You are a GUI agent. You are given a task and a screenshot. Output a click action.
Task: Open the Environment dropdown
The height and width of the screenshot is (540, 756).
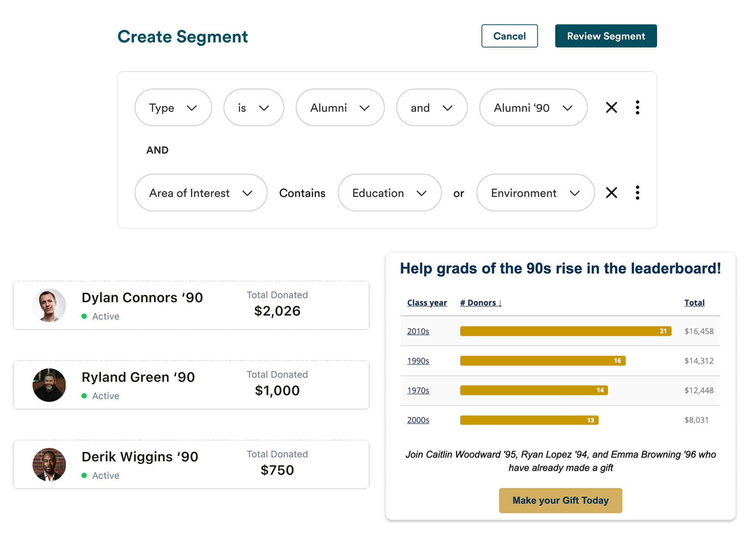coord(535,193)
